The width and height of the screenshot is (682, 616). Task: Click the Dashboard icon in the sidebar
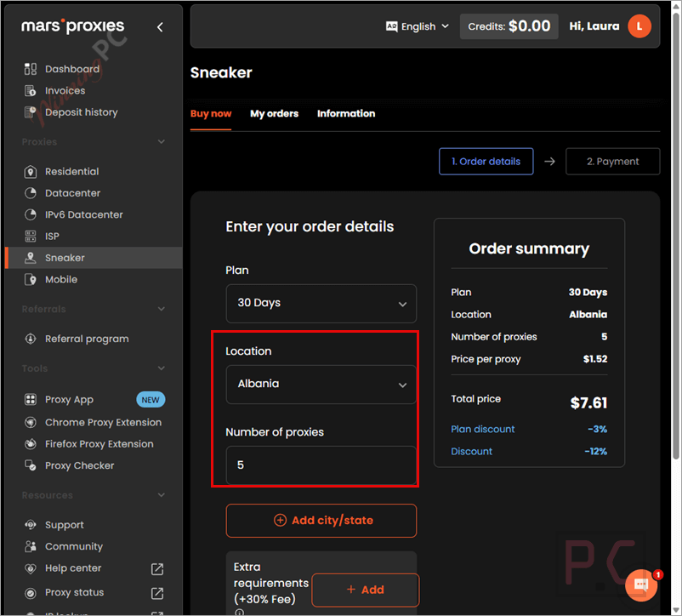click(31, 69)
